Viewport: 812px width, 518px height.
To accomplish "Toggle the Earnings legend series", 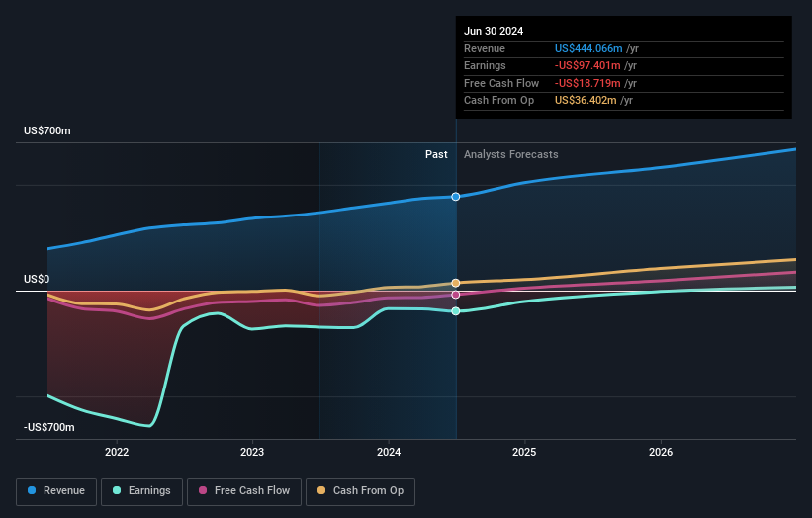I will 141,491.
